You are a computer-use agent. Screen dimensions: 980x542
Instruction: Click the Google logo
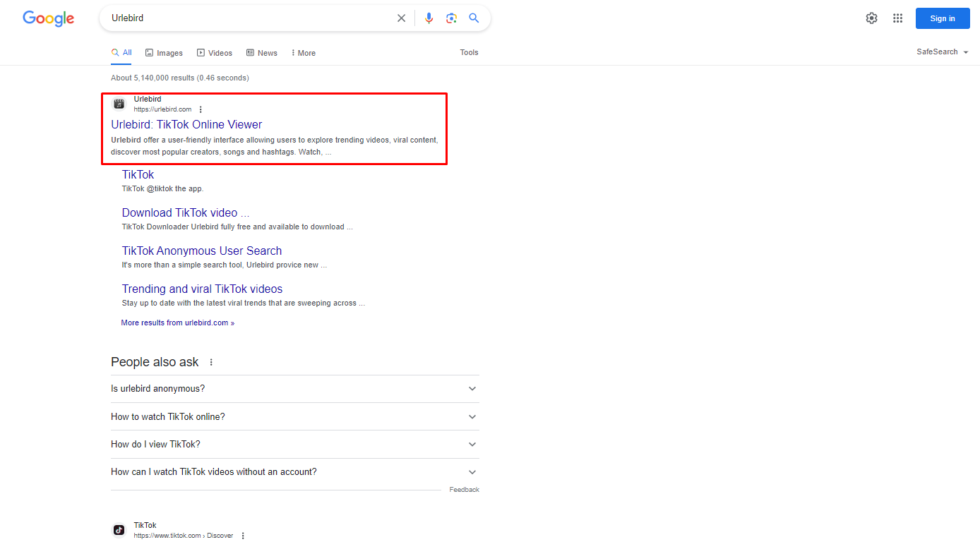(x=48, y=19)
